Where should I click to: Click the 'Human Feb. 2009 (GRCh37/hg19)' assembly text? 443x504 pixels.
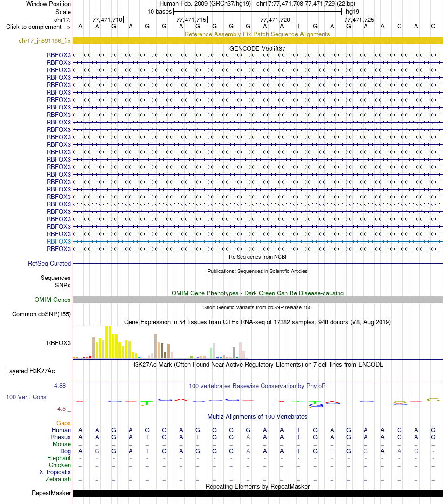[205, 4]
